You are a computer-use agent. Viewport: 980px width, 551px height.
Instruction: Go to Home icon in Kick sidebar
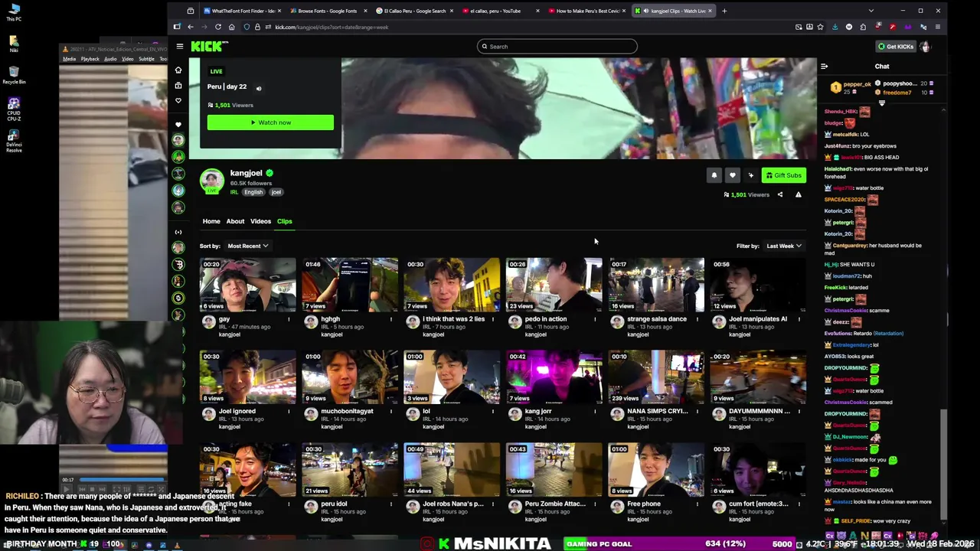(178, 70)
